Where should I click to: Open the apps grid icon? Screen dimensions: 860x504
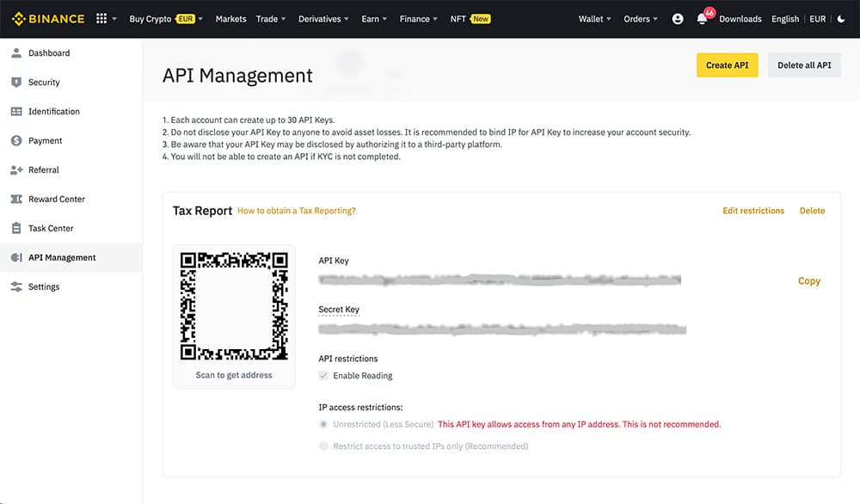101,19
